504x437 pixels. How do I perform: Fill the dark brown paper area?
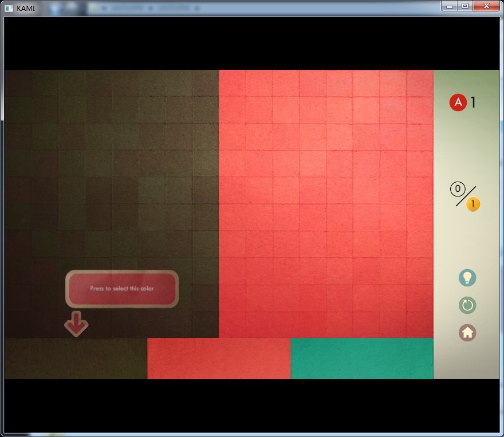coord(112,204)
